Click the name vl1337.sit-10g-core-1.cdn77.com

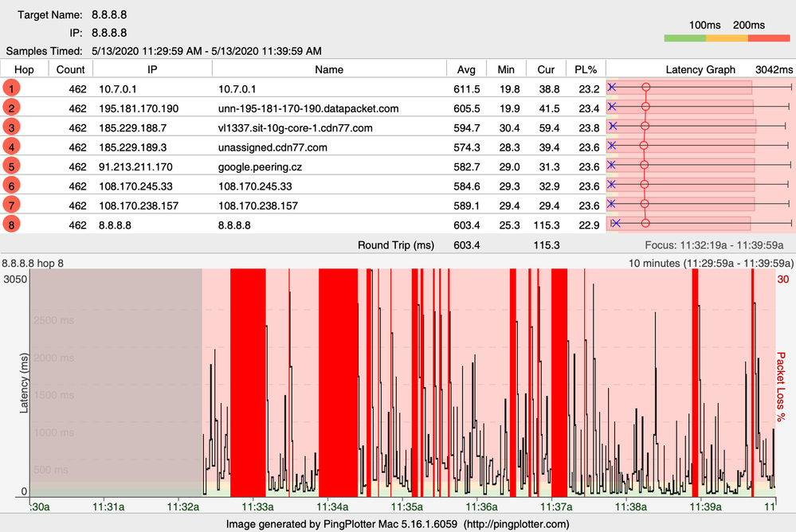[x=296, y=128]
